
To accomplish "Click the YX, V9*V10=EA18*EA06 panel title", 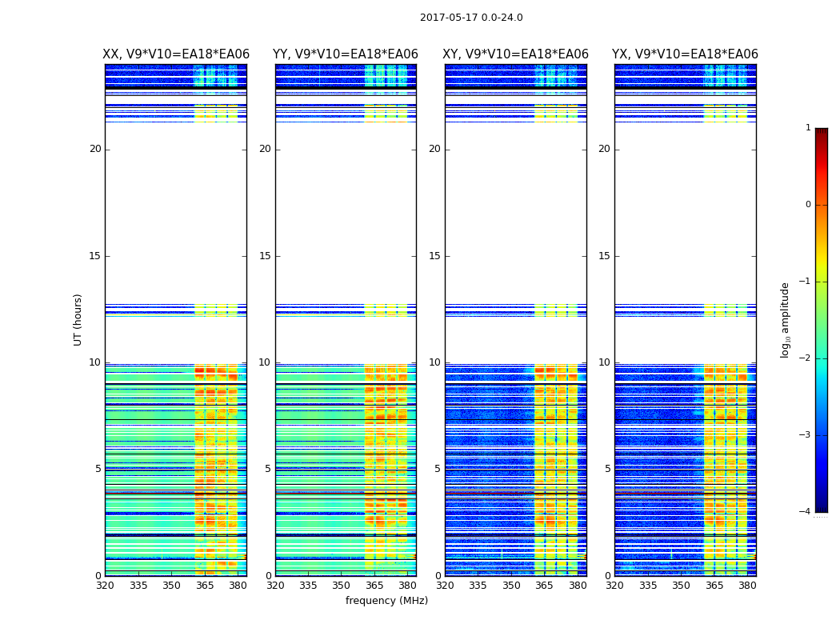I will (685, 54).
